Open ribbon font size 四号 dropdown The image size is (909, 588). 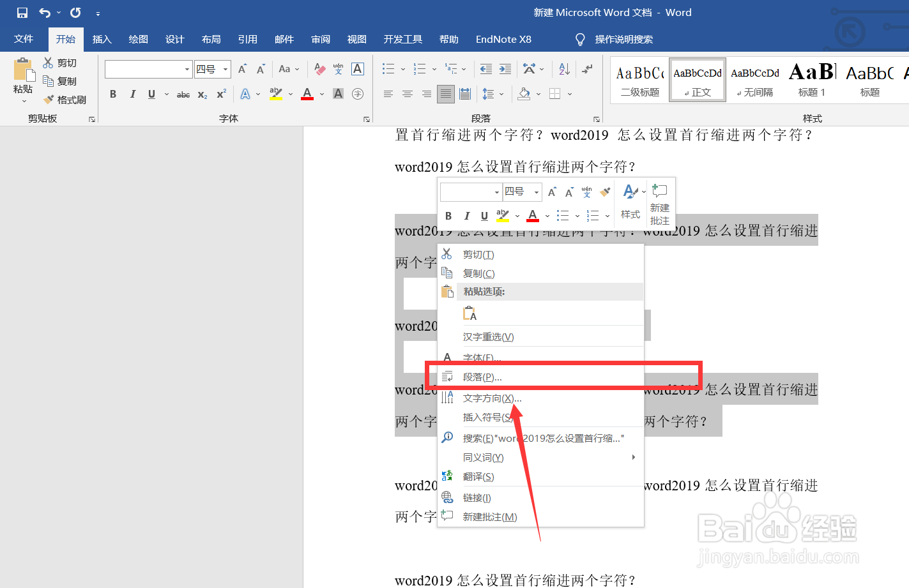coord(225,69)
